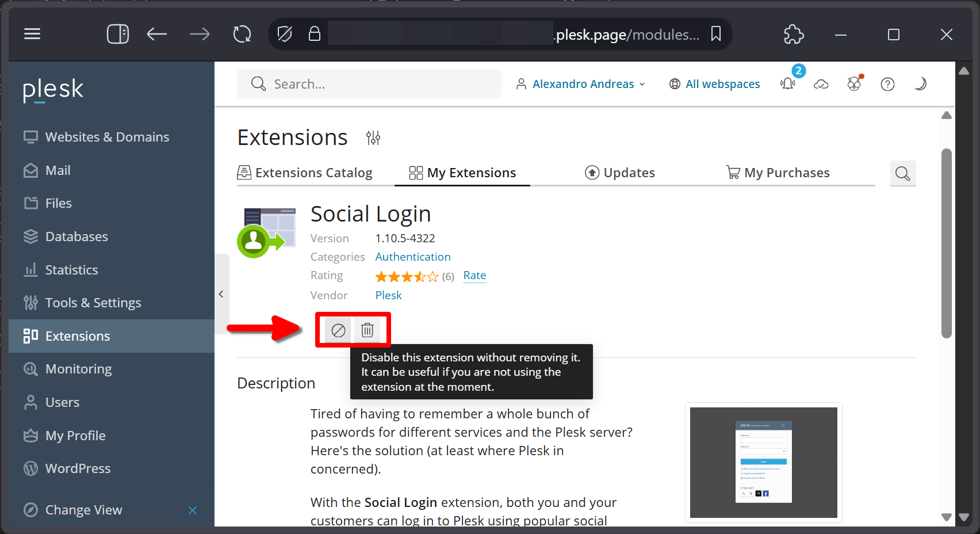Switch to Extensions Catalog tab
Image resolution: width=980 pixels, height=534 pixels.
305,173
